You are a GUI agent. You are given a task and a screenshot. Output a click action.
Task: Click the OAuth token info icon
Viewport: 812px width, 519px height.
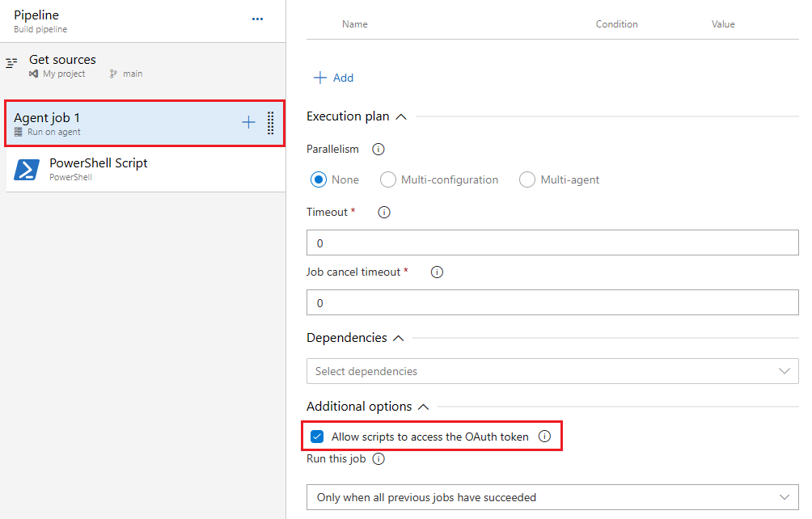[x=544, y=436]
